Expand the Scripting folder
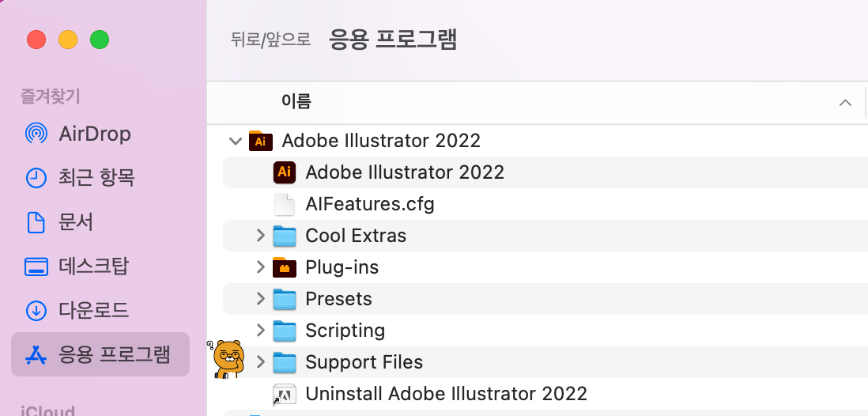Screen dimensions: 868x416 tap(261, 331)
